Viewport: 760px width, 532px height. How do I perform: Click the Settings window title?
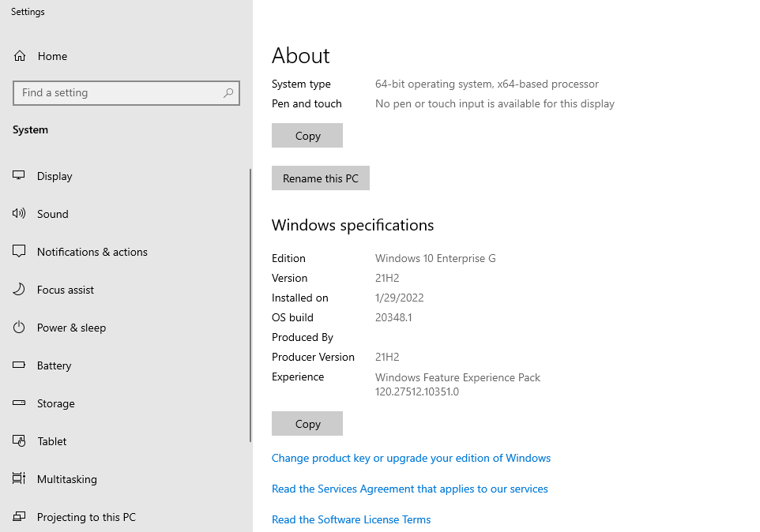[28, 12]
